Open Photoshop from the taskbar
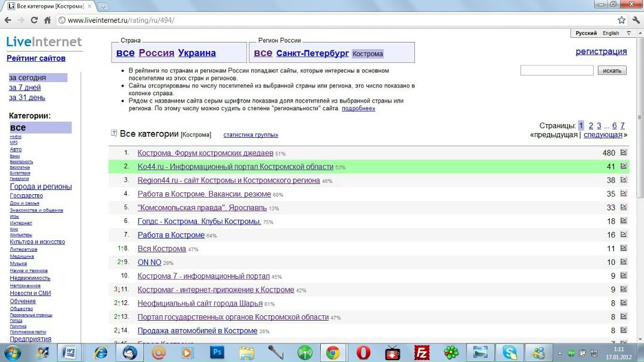The image size is (644, 362). pyautogui.click(x=217, y=352)
